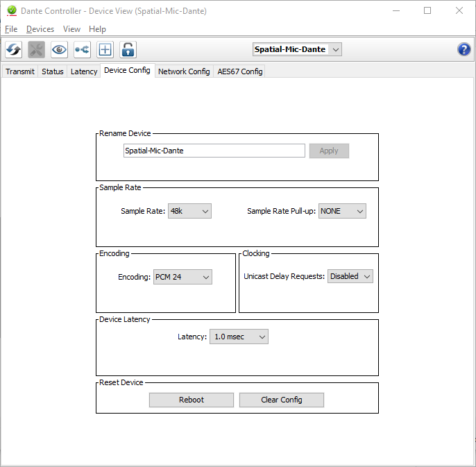Click the multicast flow configuration icon
Viewport: 476px width, 467px height.
(x=83, y=49)
